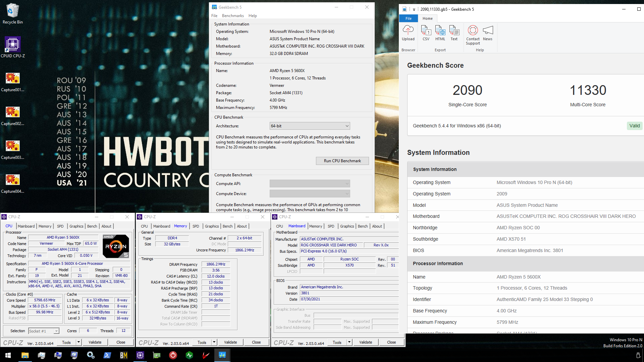Expand Tools dropdown arrow in middle CPU-Z window
This screenshot has height=362, width=644.
point(214,343)
